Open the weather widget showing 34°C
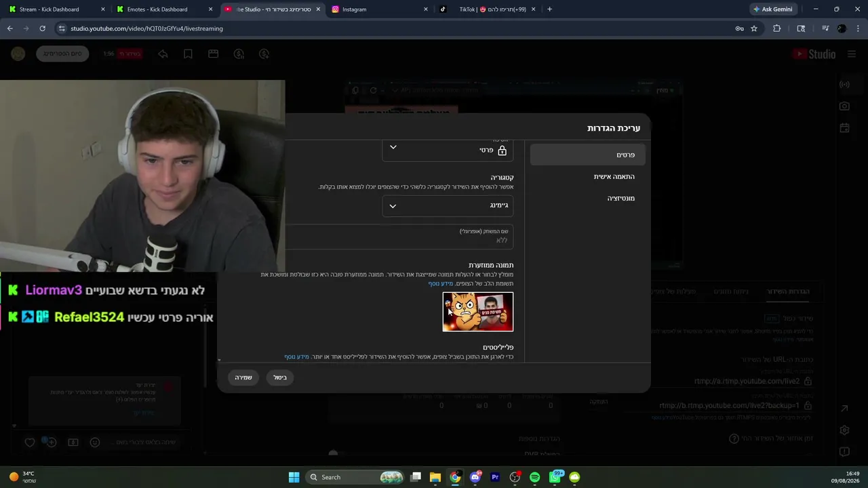Screen dimensions: 868x488 coord(22,477)
